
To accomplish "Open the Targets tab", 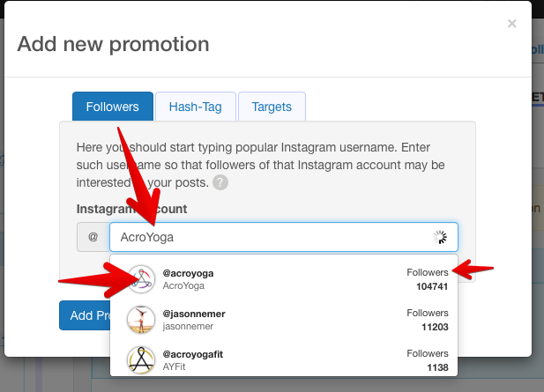I will [272, 107].
